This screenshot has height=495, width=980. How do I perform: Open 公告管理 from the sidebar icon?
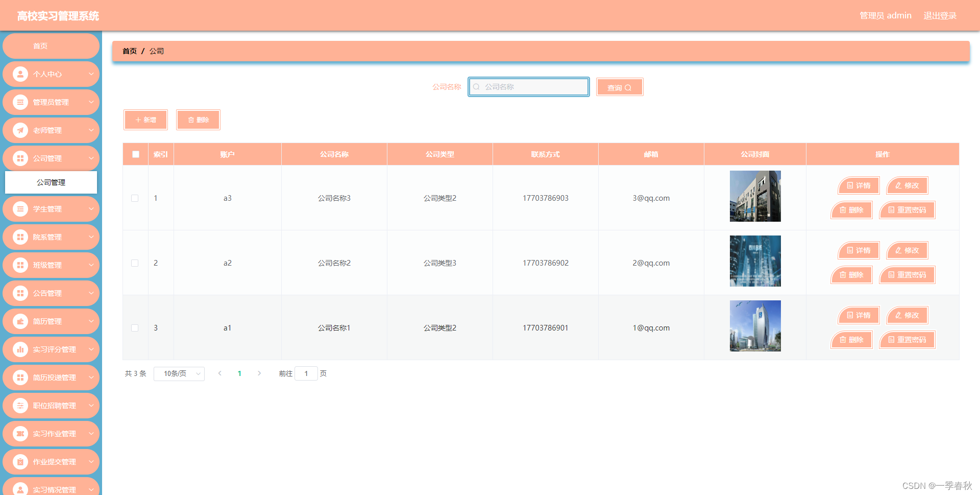20,293
